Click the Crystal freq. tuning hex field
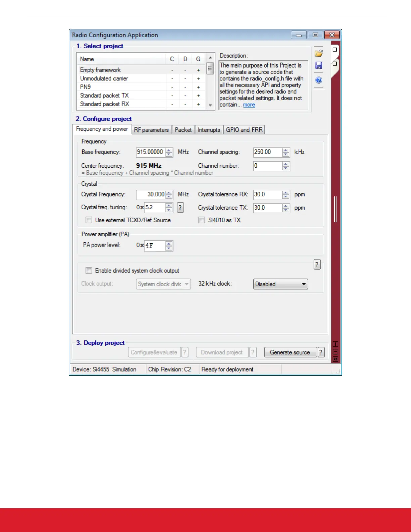This screenshot has width=411, height=532. tap(155, 208)
